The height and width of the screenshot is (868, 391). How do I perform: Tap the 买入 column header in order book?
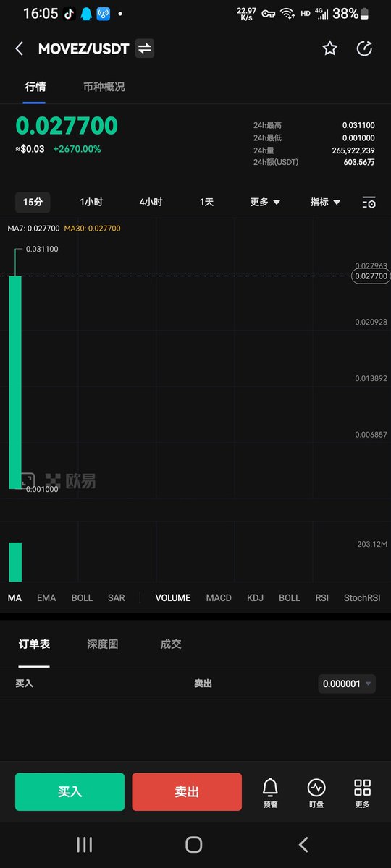[25, 684]
